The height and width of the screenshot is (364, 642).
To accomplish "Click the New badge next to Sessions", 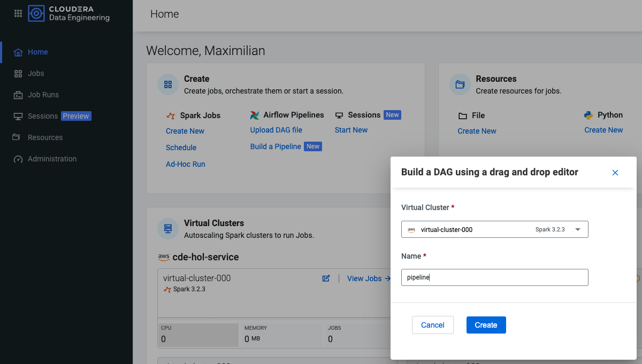I will pyautogui.click(x=392, y=115).
